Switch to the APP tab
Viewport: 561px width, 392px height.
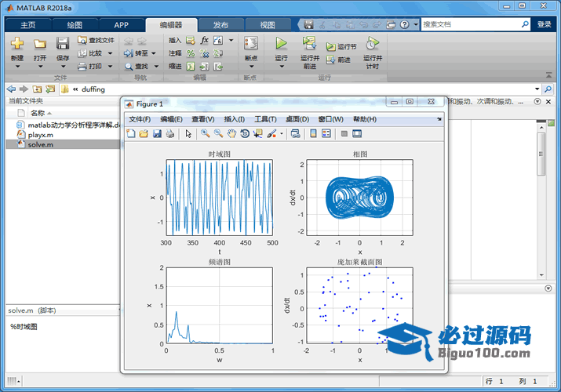pos(122,25)
